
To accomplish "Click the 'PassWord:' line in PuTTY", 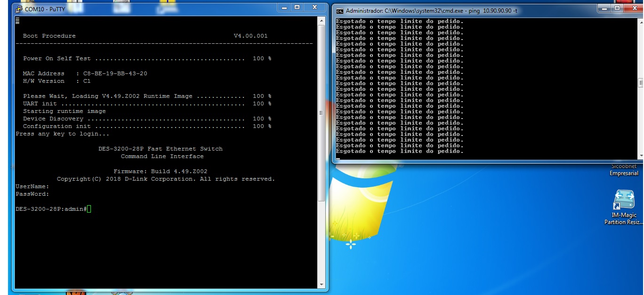I will point(32,194).
